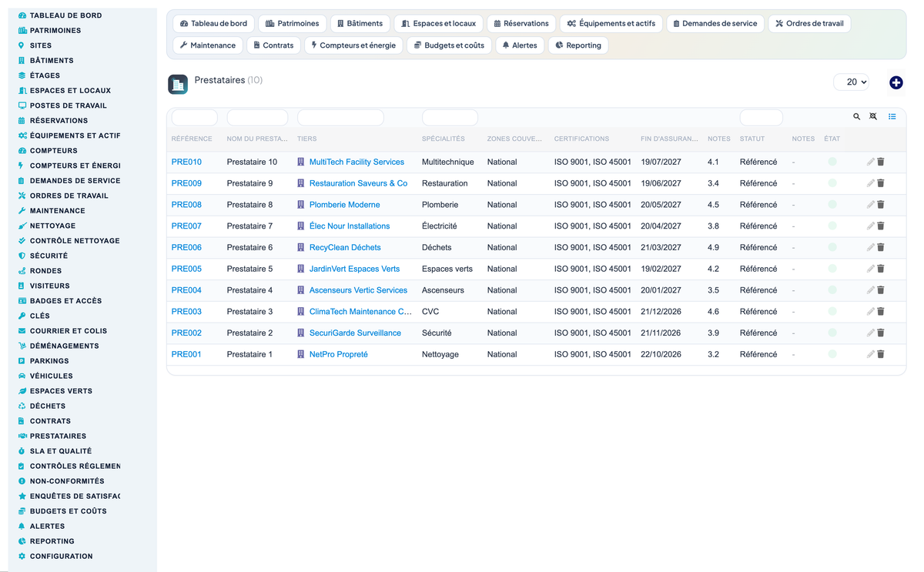Click the Configuration gear icon in the sidebar
Screen dimensions: 924x572
(22, 556)
